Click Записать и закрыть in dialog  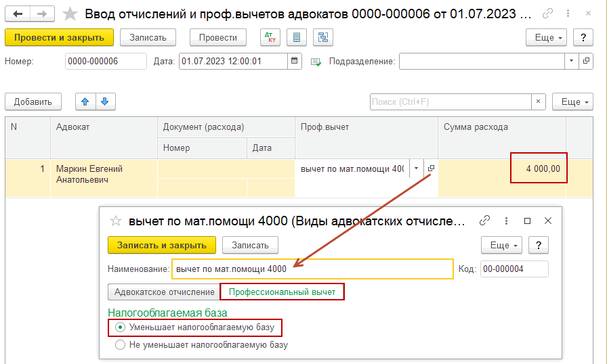161,245
